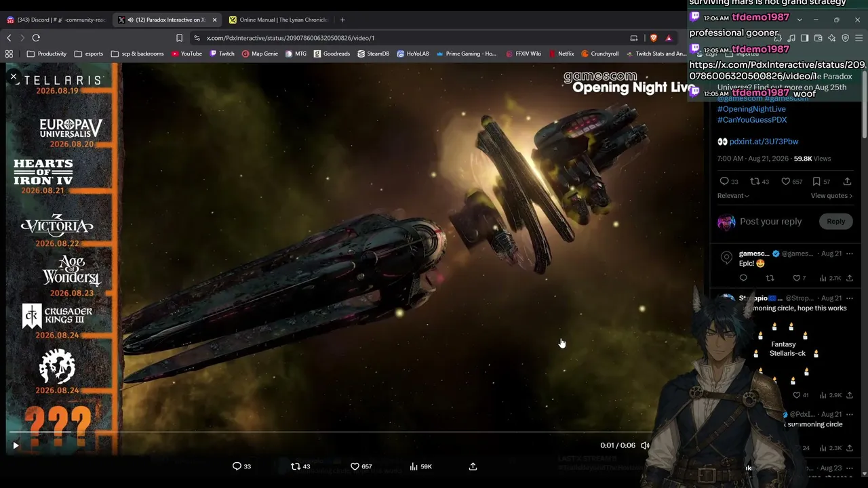Viewport: 868px width, 488px height.
Task: Open View quotes
Action: point(831,196)
